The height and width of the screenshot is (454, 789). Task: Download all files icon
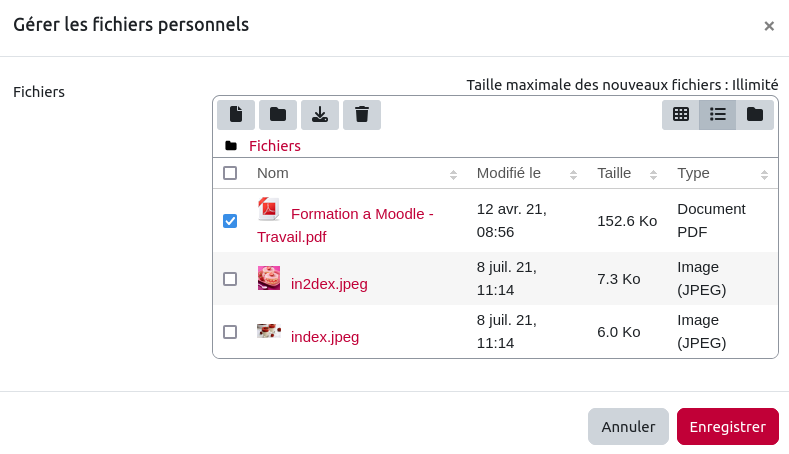point(320,115)
